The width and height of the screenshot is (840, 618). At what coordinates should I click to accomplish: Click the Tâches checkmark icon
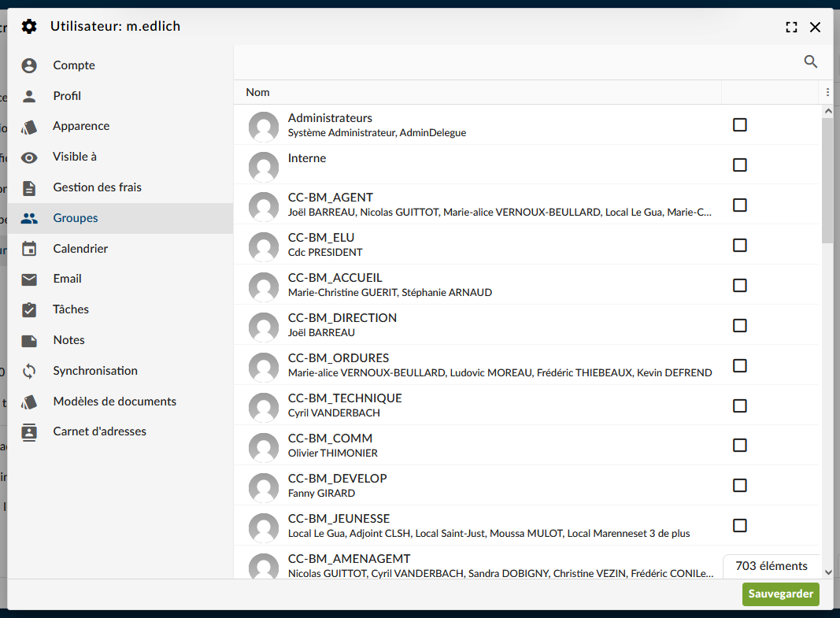coord(29,309)
